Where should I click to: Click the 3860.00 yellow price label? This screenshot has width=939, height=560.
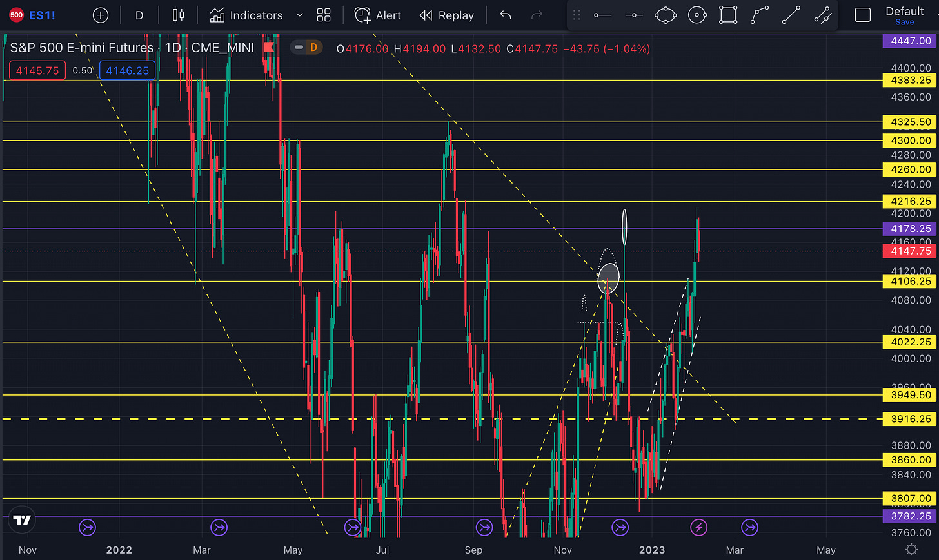[911, 460]
